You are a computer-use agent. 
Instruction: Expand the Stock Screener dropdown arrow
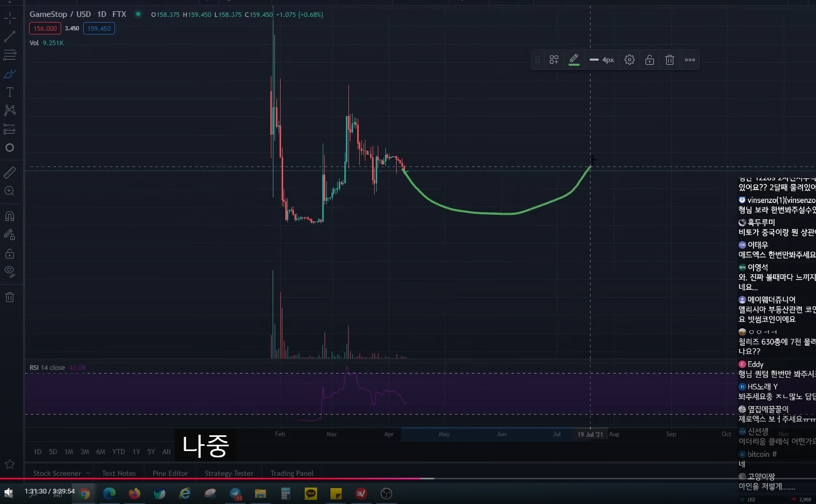(x=88, y=473)
